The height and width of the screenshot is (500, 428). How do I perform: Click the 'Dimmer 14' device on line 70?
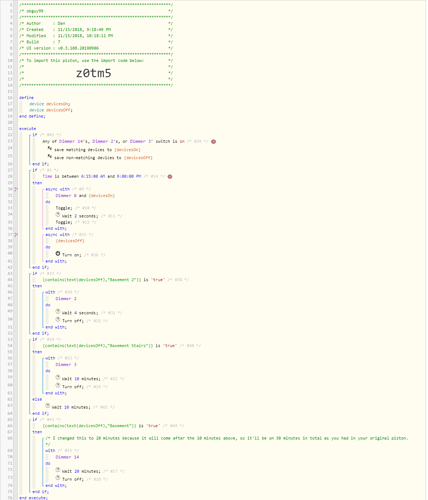(x=67, y=457)
